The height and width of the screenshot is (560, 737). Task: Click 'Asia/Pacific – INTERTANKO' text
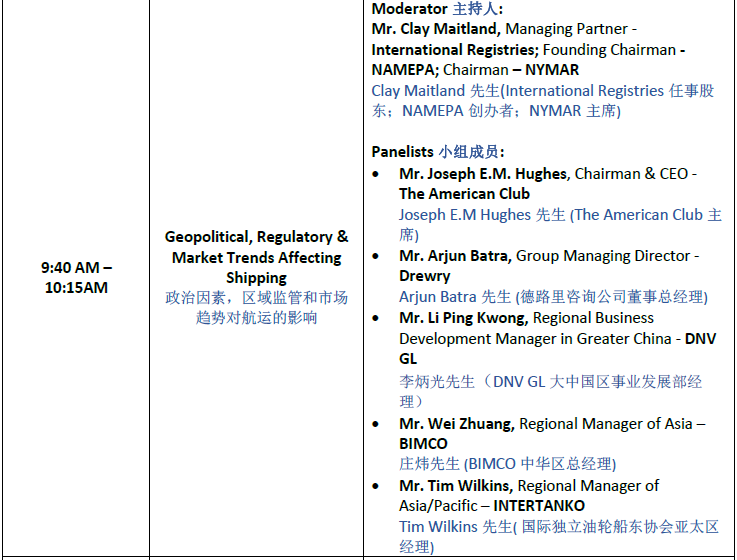tap(492, 505)
